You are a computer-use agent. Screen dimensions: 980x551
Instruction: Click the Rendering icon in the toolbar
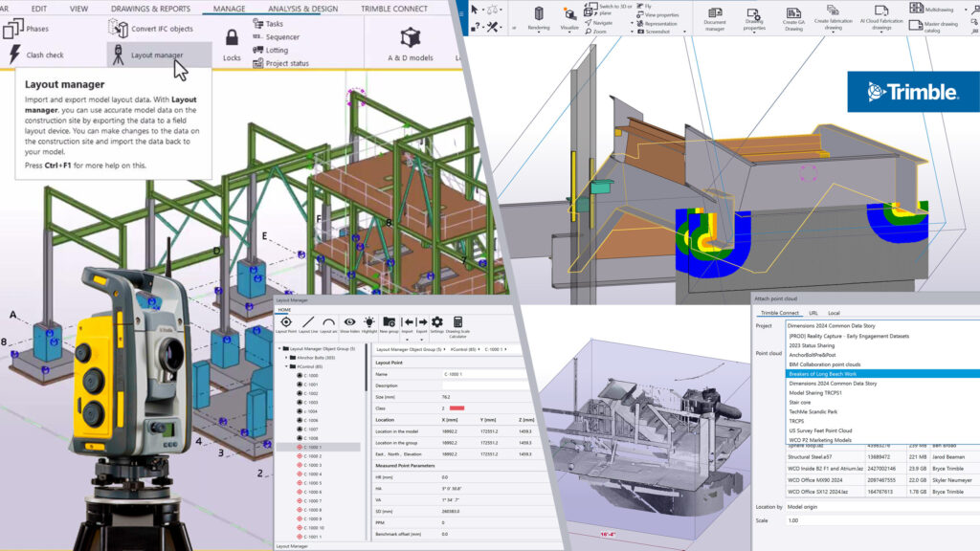(537, 13)
